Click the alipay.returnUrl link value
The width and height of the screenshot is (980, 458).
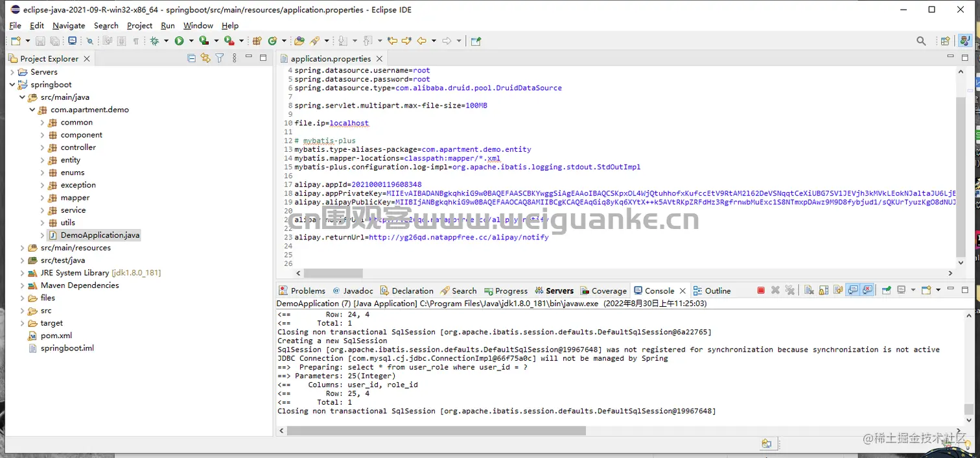coord(458,237)
